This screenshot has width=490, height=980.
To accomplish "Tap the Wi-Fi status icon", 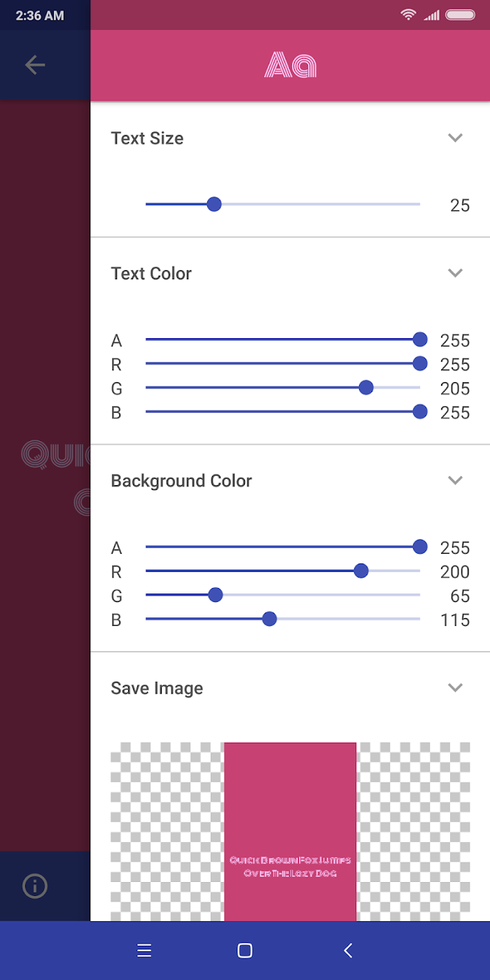I will (408, 15).
